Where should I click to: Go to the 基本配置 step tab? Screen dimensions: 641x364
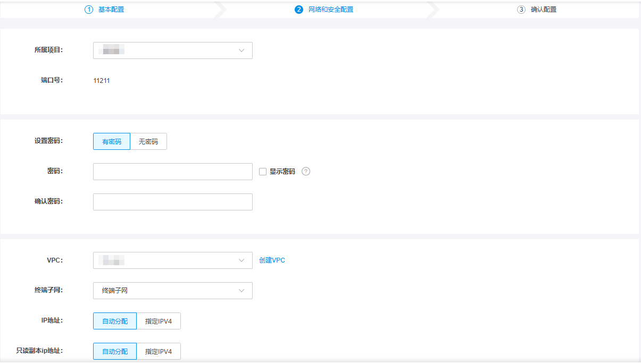coord(111,10)
